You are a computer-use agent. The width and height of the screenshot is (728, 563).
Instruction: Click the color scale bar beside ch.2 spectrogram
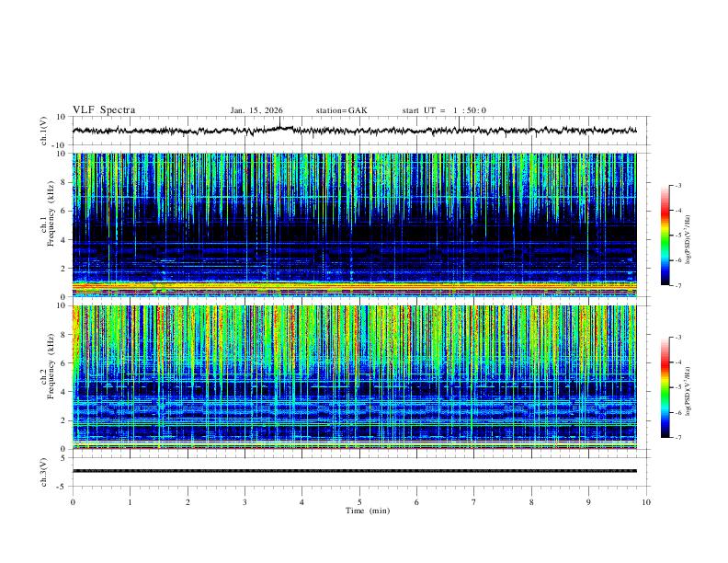[x=665, y=387]
